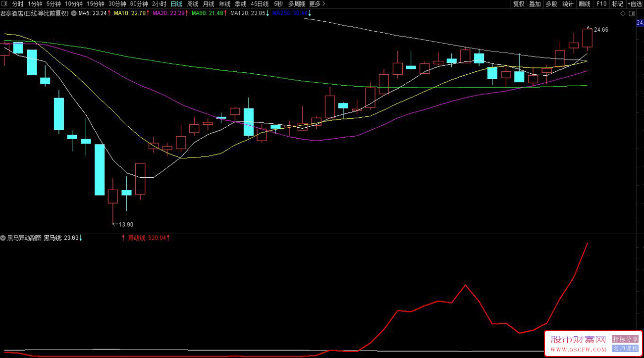Click the 叠加 overlay button
Screen dimensions: 644x358
click(x=535, y=4)
